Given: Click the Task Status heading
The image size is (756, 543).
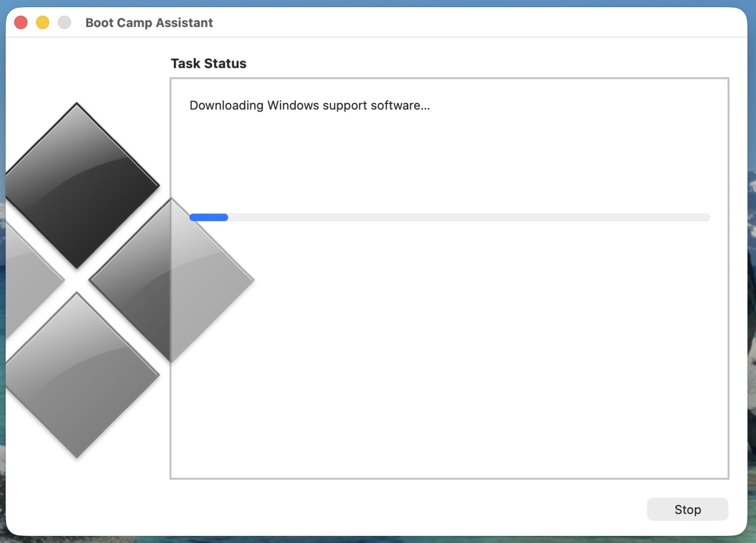Looking at the screenshot, I should 208,63.
